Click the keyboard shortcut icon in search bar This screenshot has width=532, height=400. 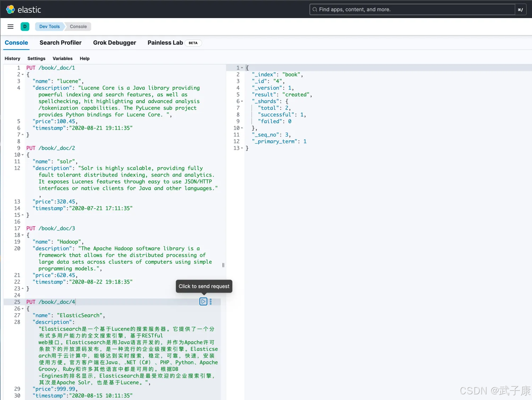(x=520, y=10)
